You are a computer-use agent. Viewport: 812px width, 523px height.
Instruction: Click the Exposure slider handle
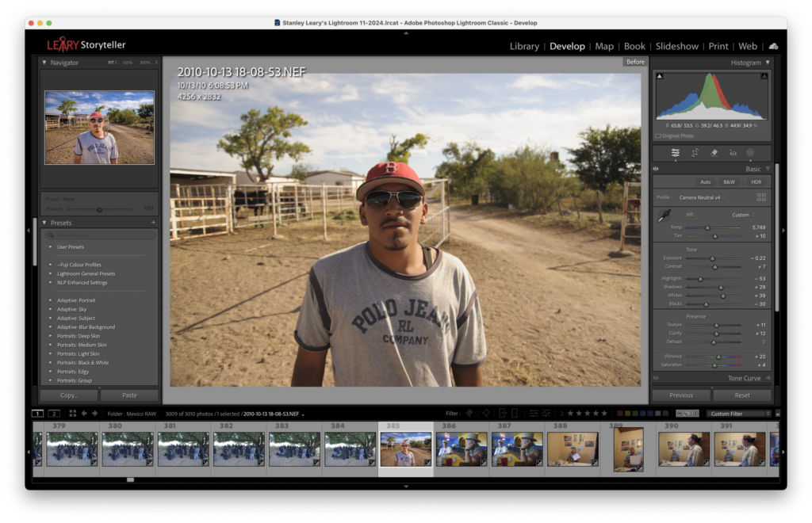tap(712, 258)
